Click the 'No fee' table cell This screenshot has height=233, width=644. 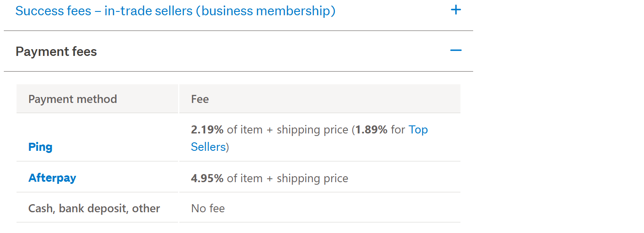coord(208,208)
